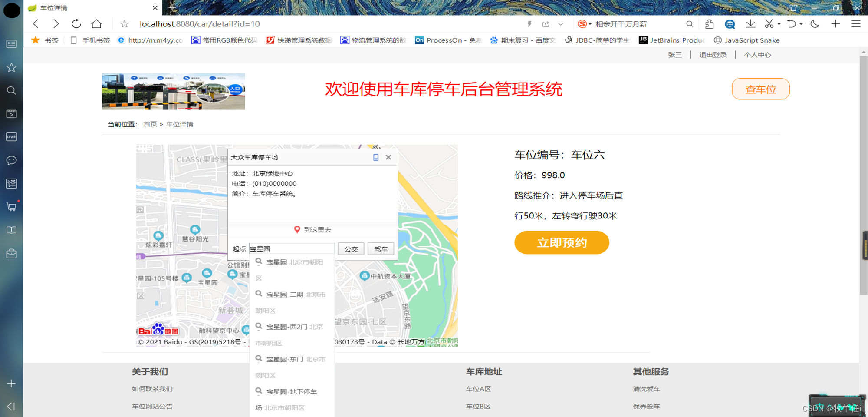The image size is (868, 417).
Task: Click the sidebar translate 译 icon
Action: [12, 183]
